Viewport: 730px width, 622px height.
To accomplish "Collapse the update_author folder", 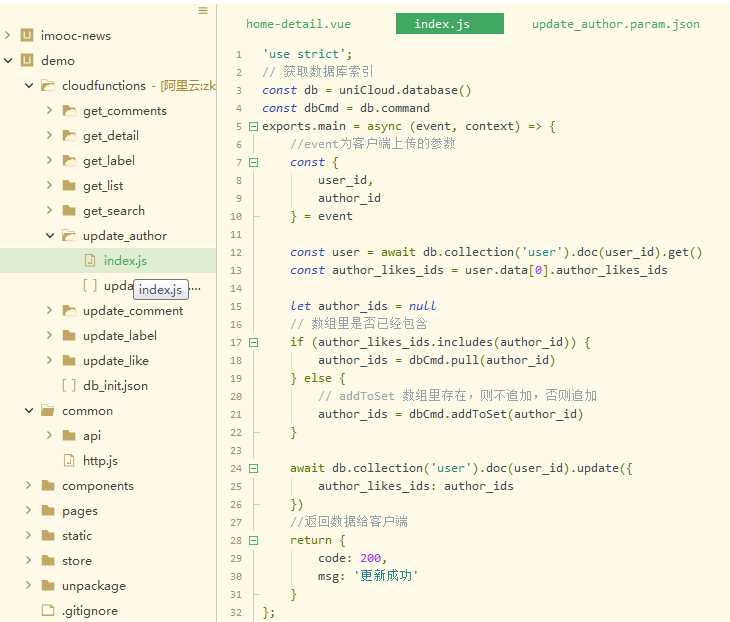I will pos(50,235).
